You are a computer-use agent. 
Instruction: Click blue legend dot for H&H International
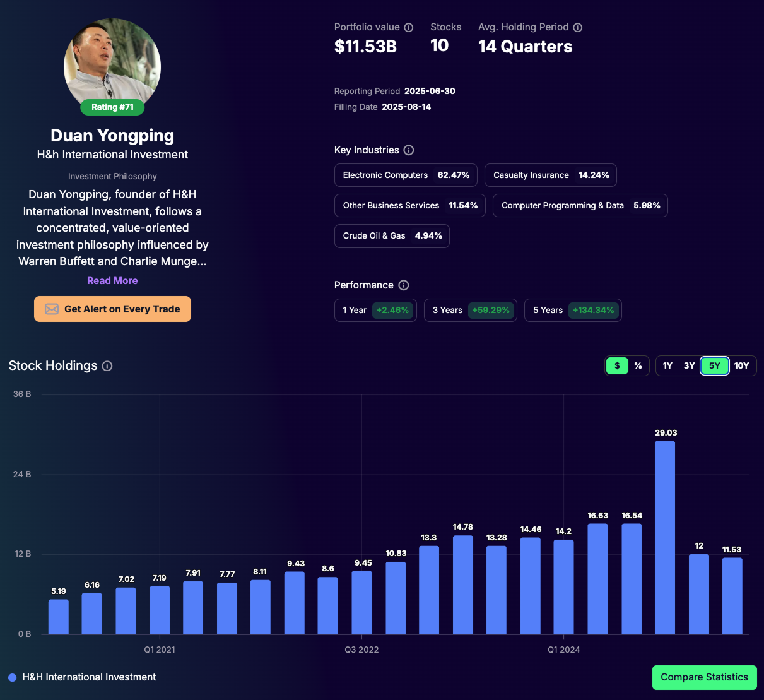(13, 677)
